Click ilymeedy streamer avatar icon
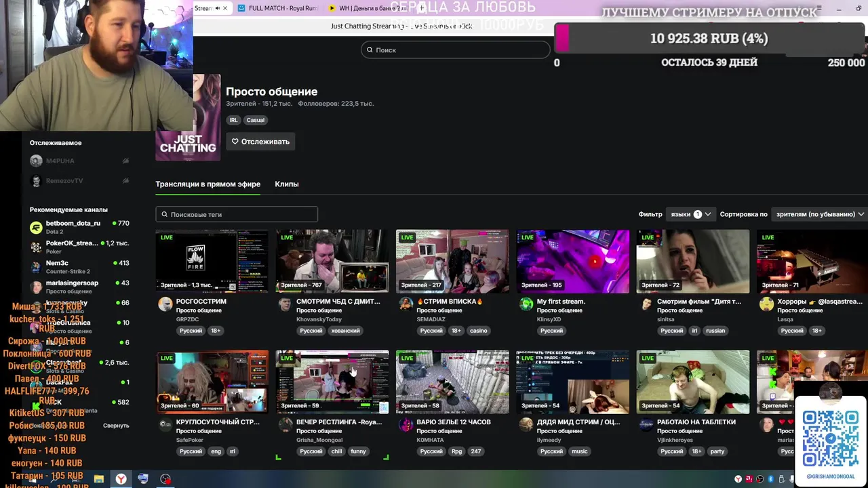This screenshot has height=488, width=868. point(526,424)
